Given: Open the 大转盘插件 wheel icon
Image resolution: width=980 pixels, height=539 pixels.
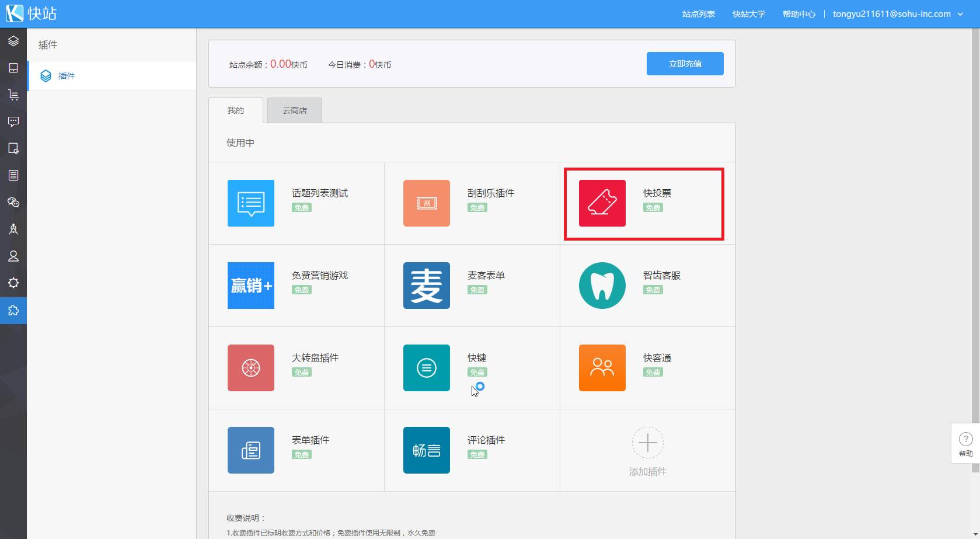Looking at the screenshot, I should pos(251,368).
